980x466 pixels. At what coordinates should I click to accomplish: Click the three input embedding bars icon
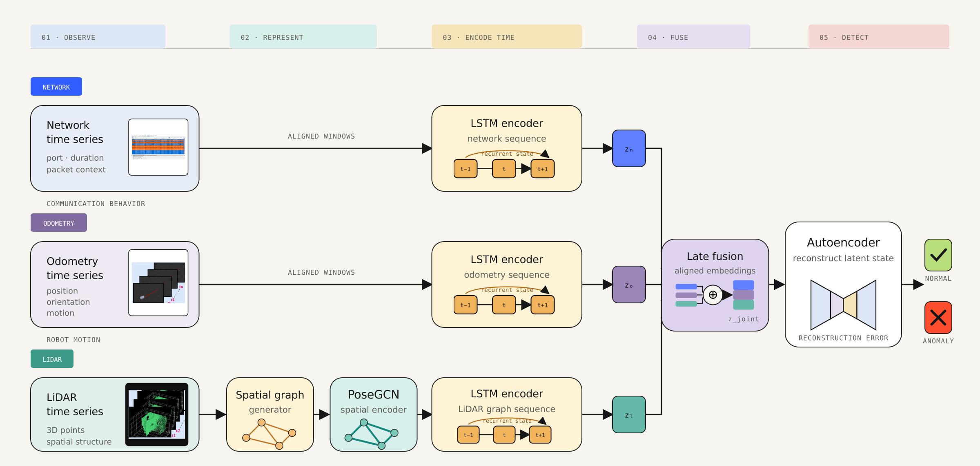tap(686, 295)
